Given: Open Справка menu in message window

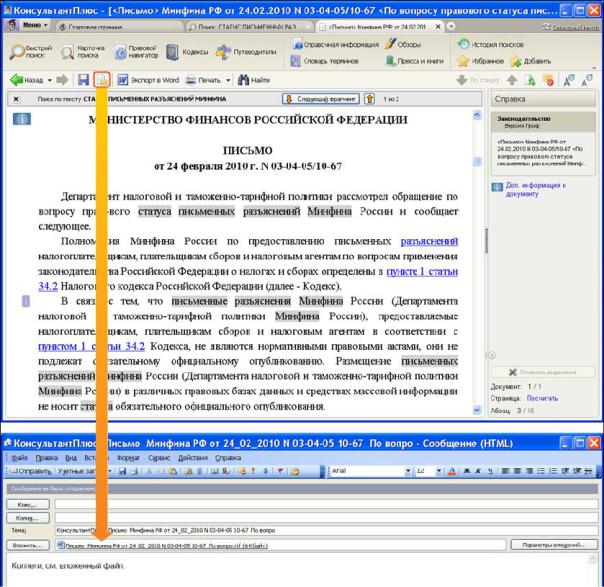Looking at the screenshot, I should 228,458.
